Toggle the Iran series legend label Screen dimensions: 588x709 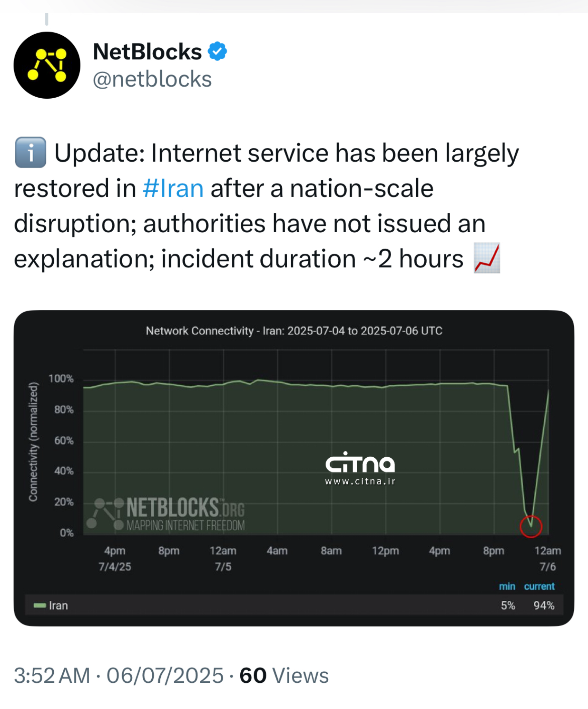tap(58, 605)
